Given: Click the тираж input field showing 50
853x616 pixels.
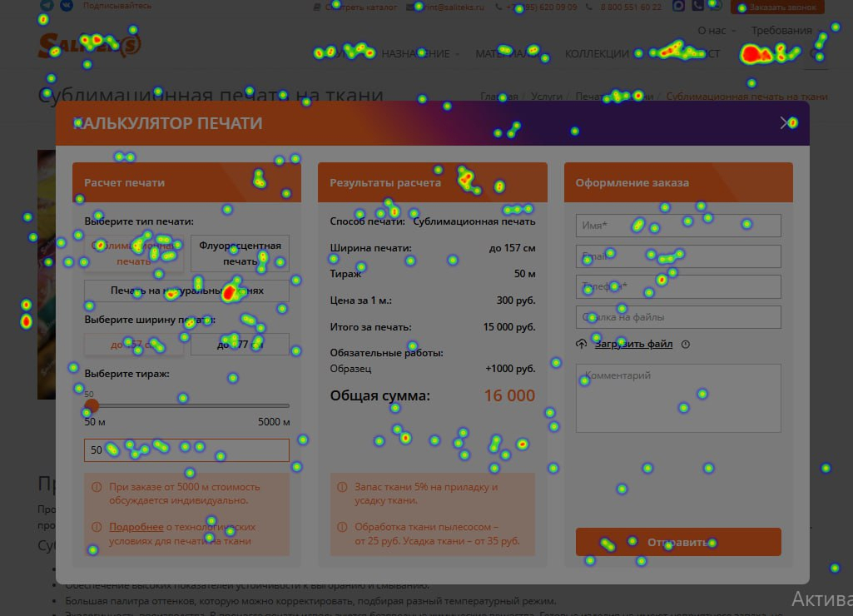Looking at the screenshot, I should point(186,450).
